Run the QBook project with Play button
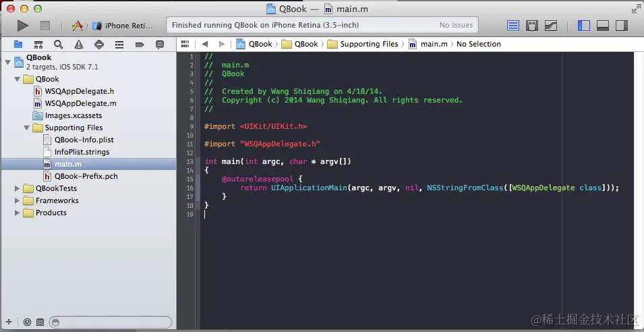 coord(22,26)
